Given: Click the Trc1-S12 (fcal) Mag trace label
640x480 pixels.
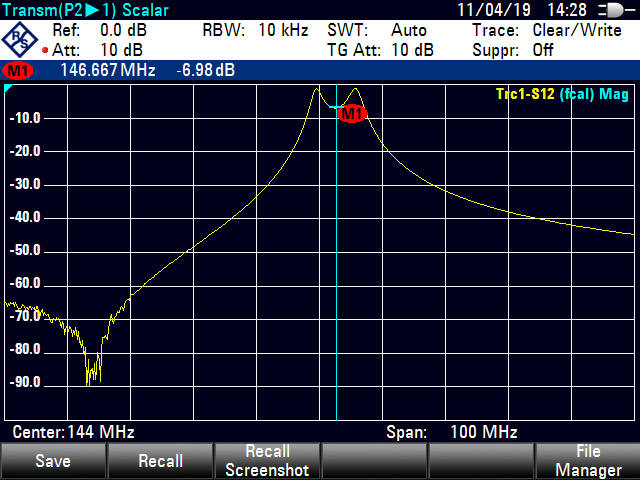Looking at the screenshot, I should 564,94.
